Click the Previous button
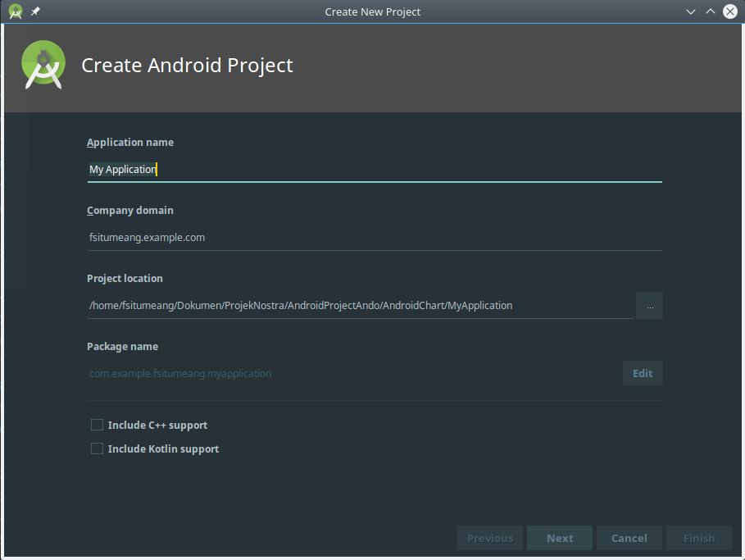745x560 pixels. [x=490, y=538]
